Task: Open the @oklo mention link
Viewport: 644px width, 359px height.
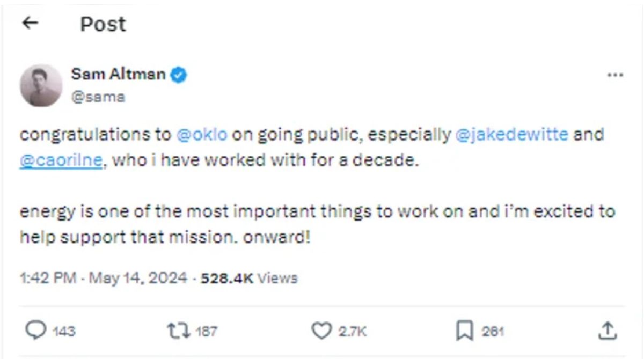Action: click(202, 134)
